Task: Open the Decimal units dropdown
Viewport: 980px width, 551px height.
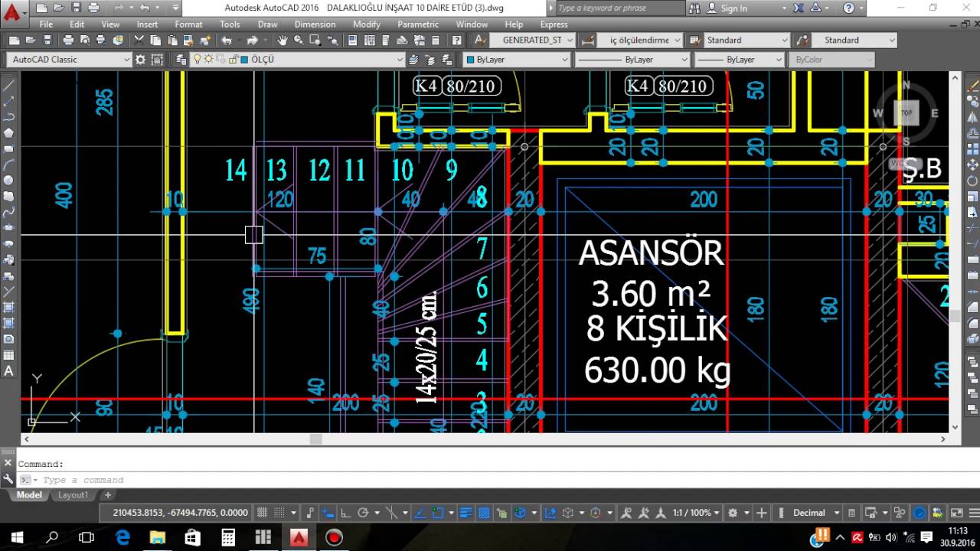Action: 837,512
